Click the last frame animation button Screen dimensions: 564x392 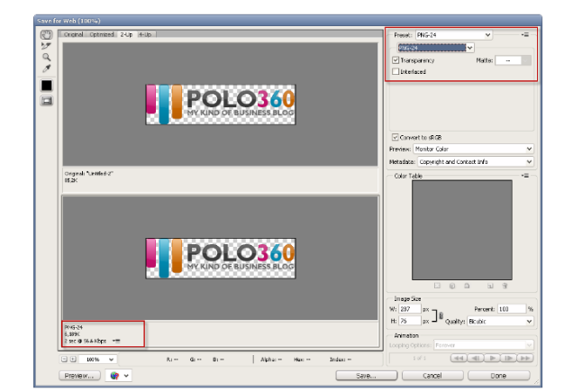click(525, 358)
